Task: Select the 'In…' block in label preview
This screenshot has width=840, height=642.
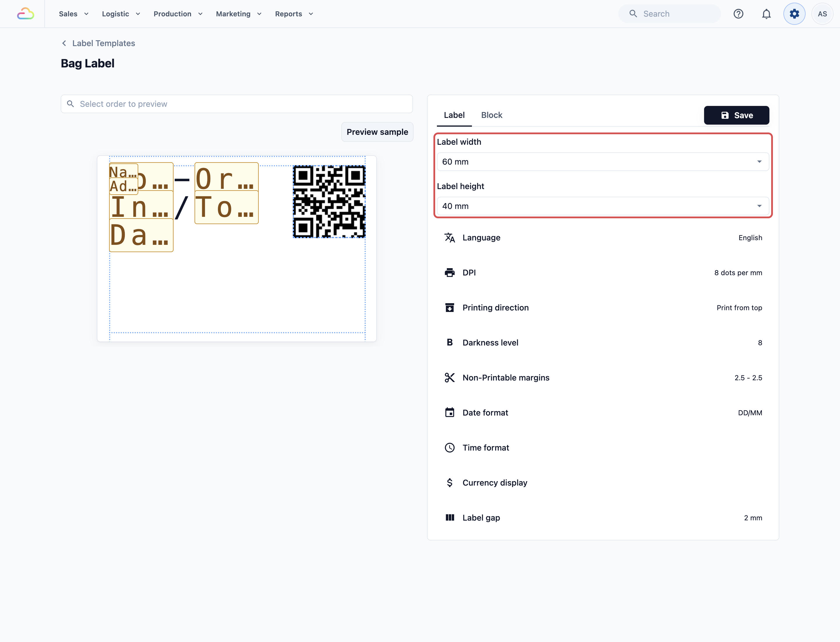Action: pyautogui.click(x=141, y=205)
